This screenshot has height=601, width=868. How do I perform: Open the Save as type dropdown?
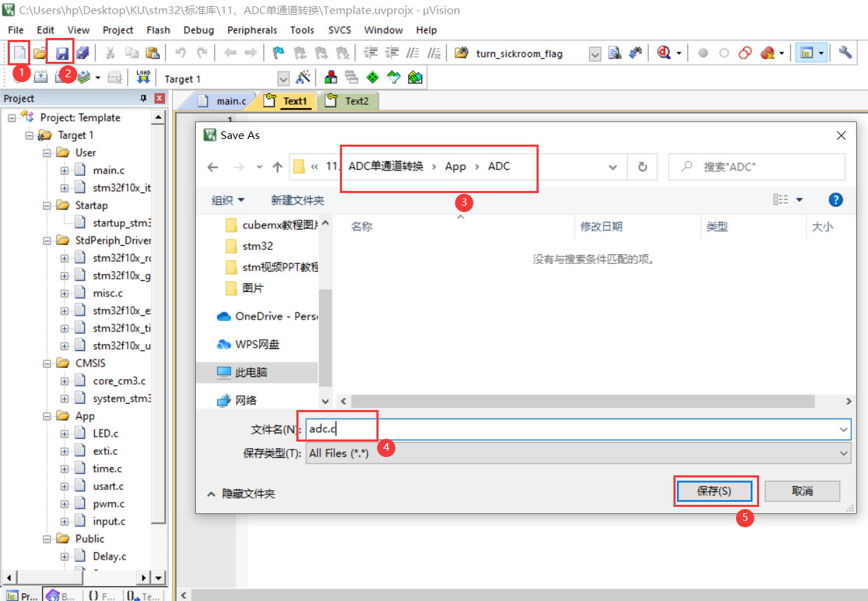click(x=843, y=454)
